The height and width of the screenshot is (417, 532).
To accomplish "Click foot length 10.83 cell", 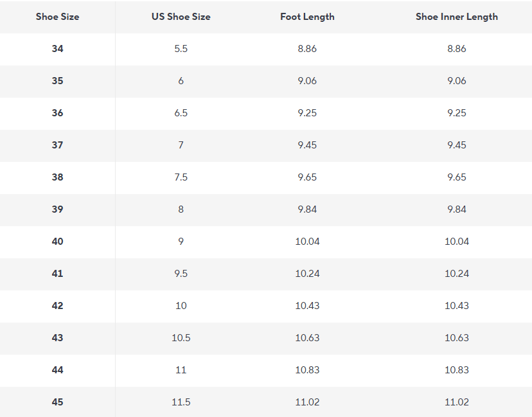I will (307, 370).
